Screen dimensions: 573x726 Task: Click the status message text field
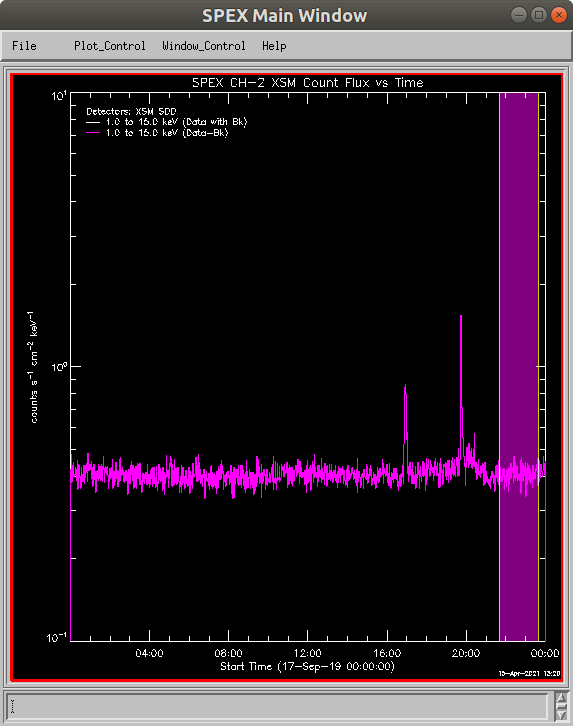click(278, 706)
